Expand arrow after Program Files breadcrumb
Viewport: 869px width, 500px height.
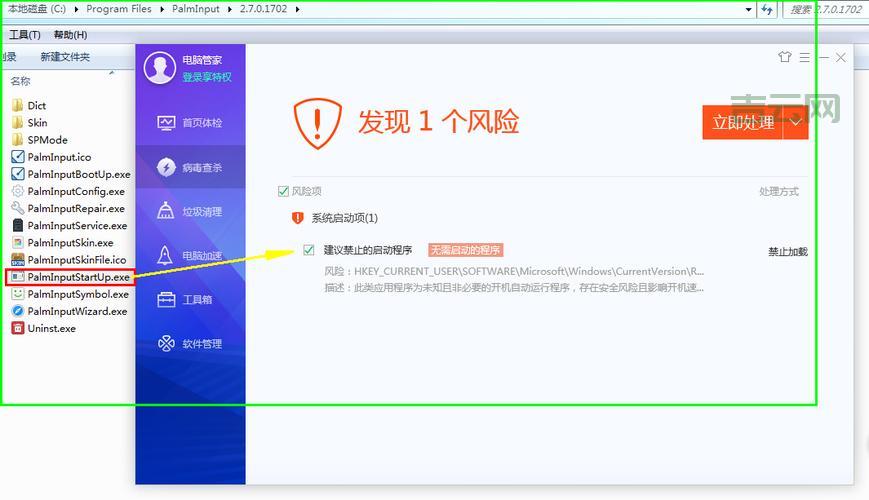click(x=162, y=9)
